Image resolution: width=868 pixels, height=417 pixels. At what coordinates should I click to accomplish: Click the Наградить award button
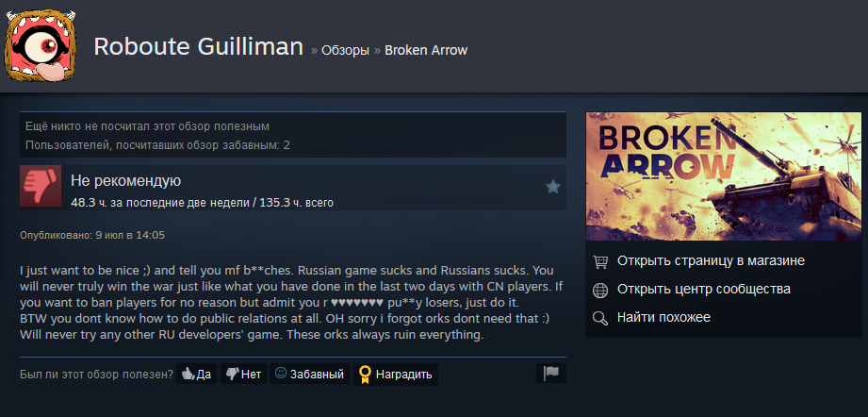(x=396, y=374)
